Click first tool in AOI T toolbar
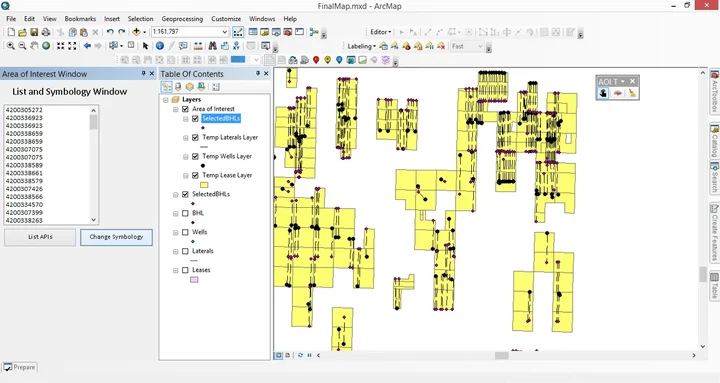The image size is (720, 383). click(x=603, y=93)
